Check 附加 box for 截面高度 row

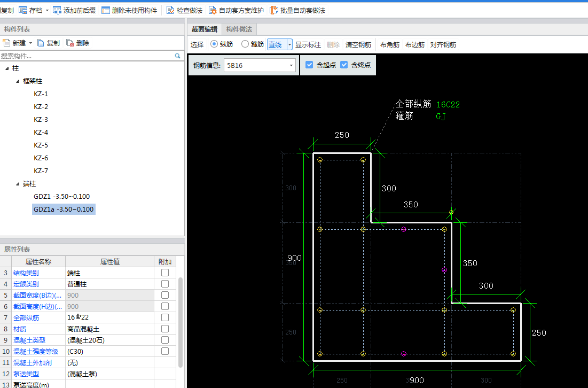tap(165, 307)
